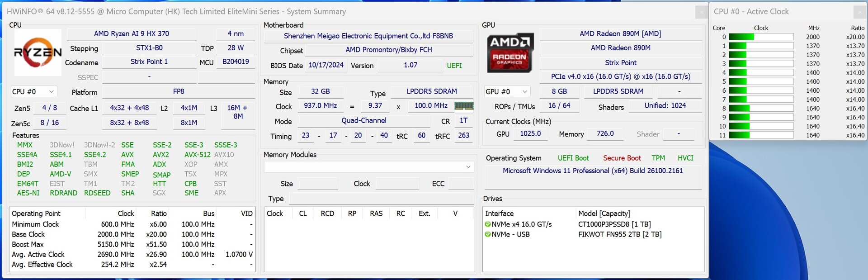This screenshot has height=280, width=868.
Task: Click the B204019 MCU value
Action: click(236, 62)
